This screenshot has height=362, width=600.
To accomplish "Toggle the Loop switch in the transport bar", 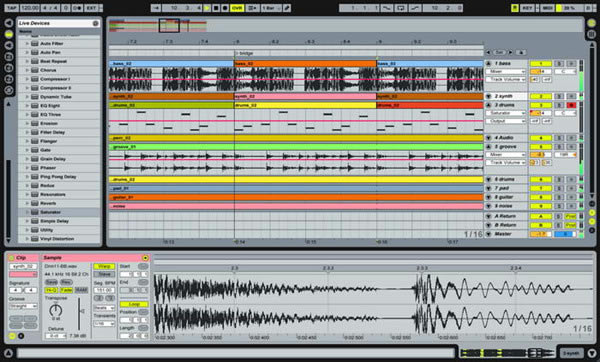I will 401,8.
